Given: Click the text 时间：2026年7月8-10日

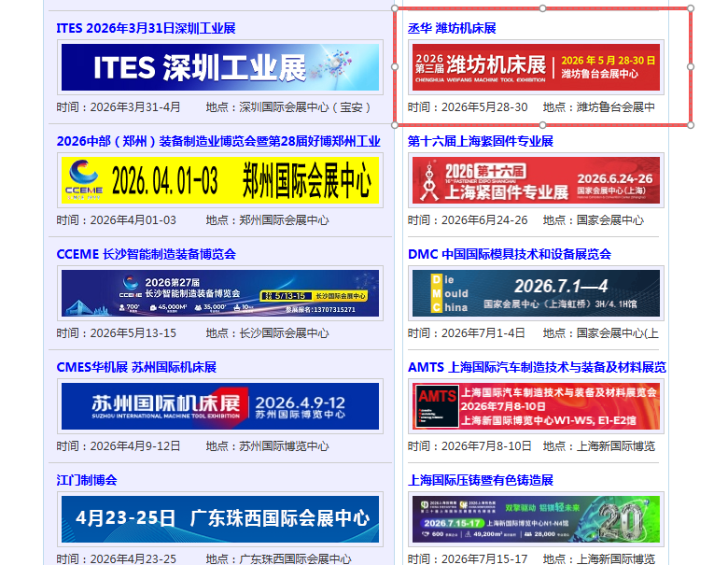Looking at the screenshot, I should 469,446.
